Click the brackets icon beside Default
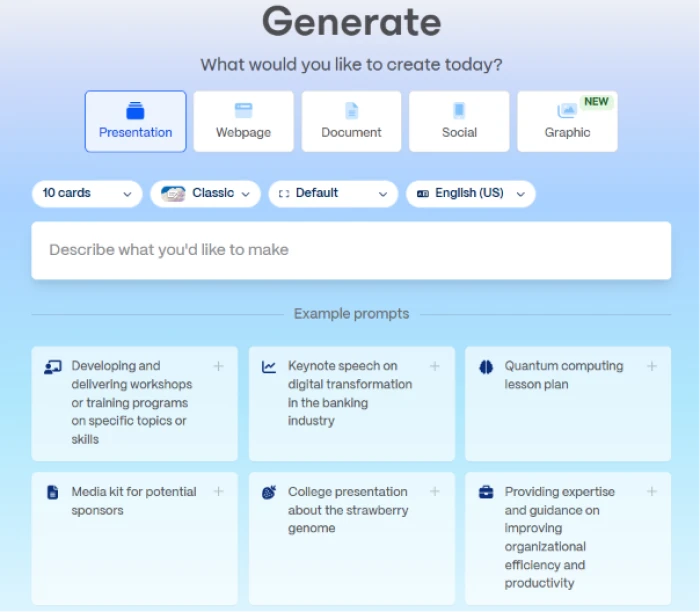 pyautogui.click(x=284, y=194)
